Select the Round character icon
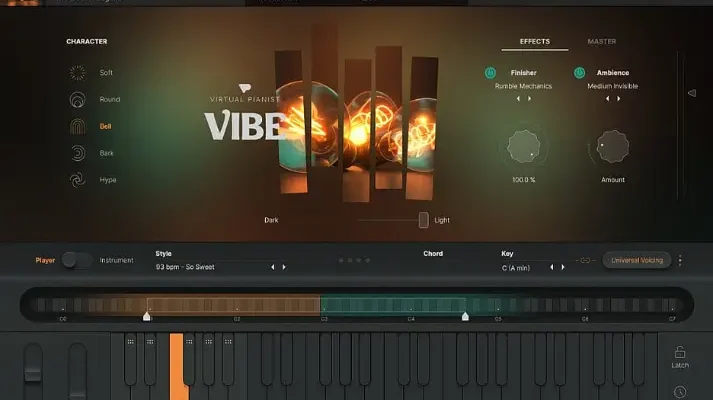 click(x=78, y=100)
